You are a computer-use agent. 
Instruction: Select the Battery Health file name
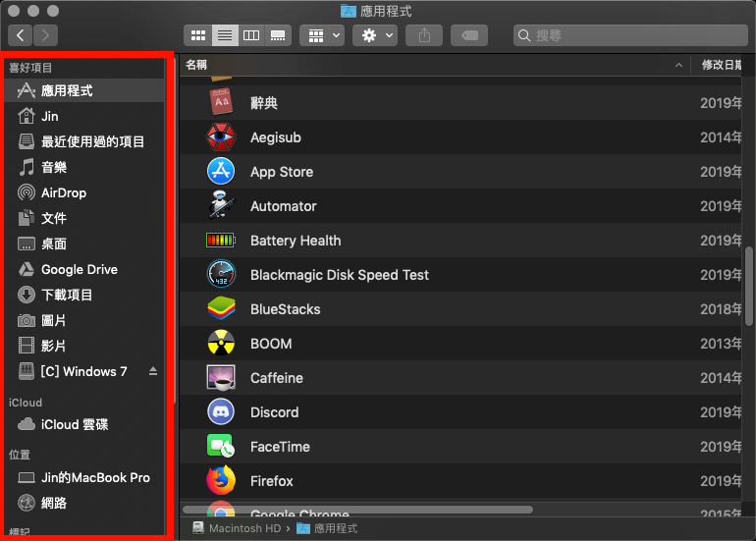[296, 241]
